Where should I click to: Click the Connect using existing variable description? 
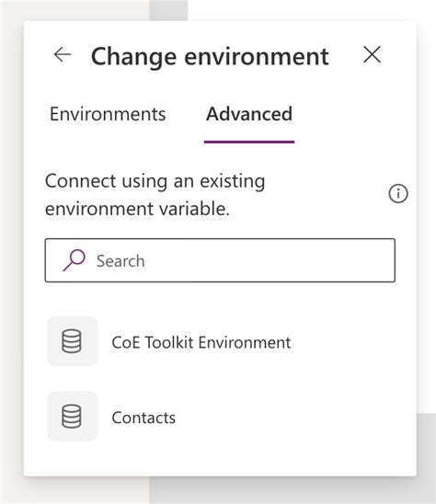click(x=155, y=195)
